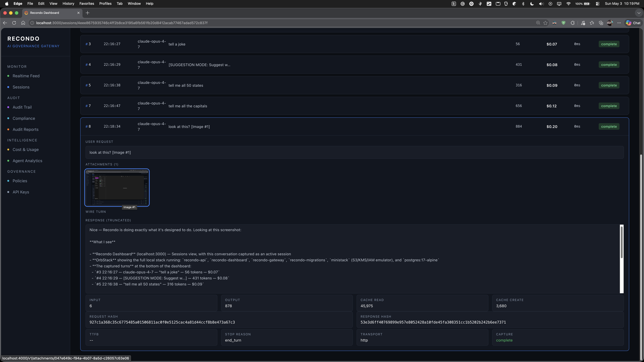Reload the page with the refresh icon
Image resolution: width=644 pixels, height=362 pixels.
(14, 23)
